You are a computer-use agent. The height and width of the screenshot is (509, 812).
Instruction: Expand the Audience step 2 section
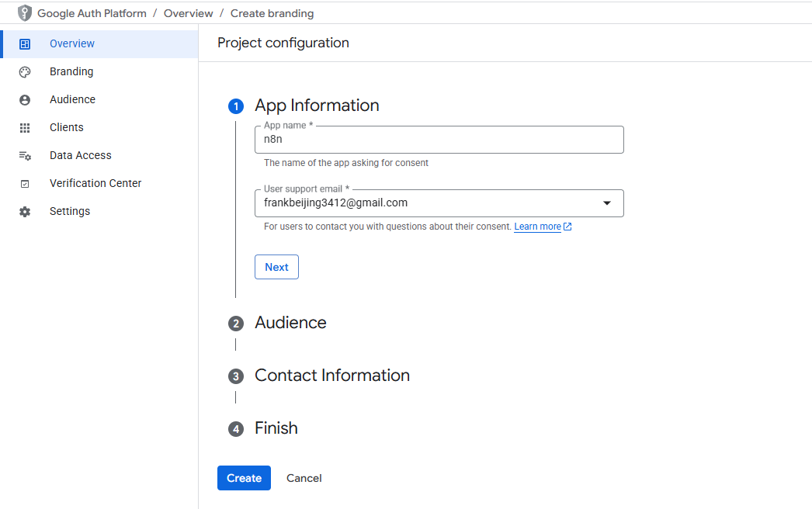tap(290, 323)
